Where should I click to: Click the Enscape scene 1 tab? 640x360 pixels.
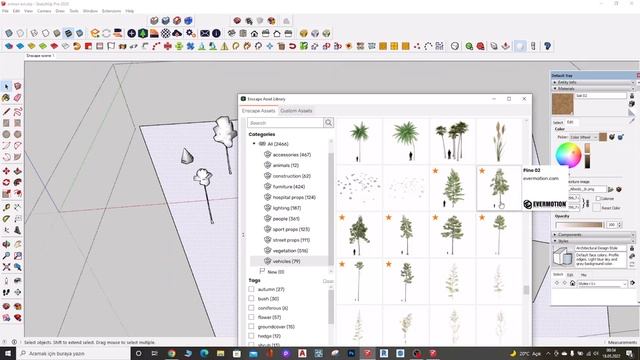click(x=40, y=56)
